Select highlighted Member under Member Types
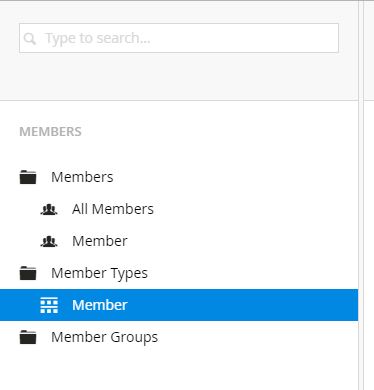The height and width of the screenshot is (390, 374). coord(100,305)
